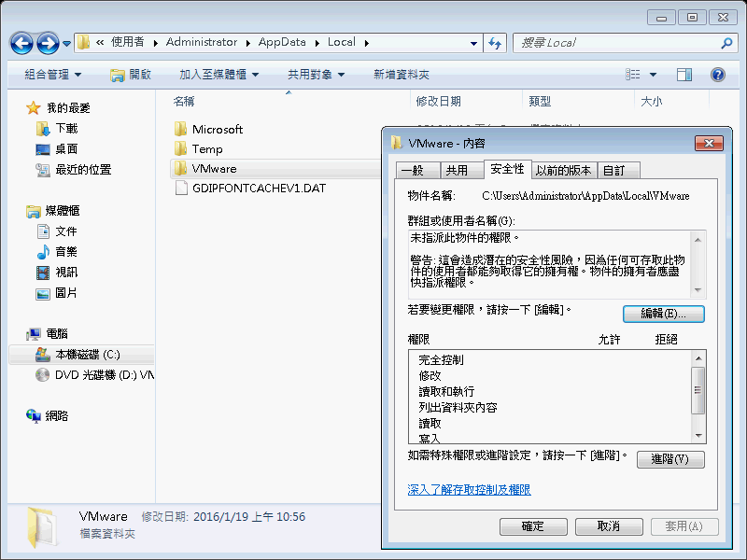Click the search magnifier icon
747x560 pixels.
click(x=726, y=43)
